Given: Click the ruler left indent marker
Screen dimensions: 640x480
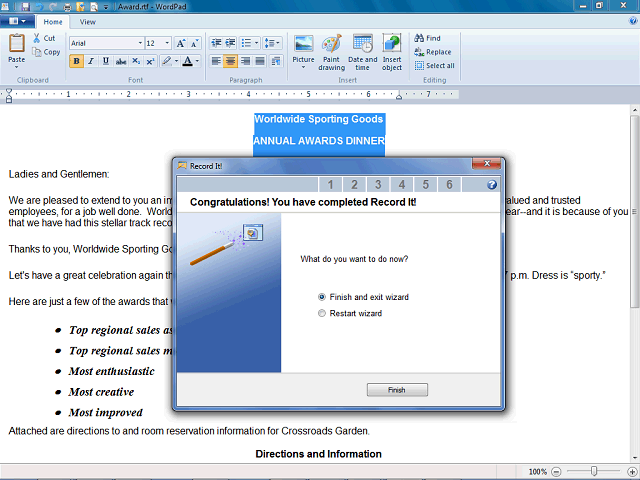Looking at the screenshot, I should click(x=9, y=95).
